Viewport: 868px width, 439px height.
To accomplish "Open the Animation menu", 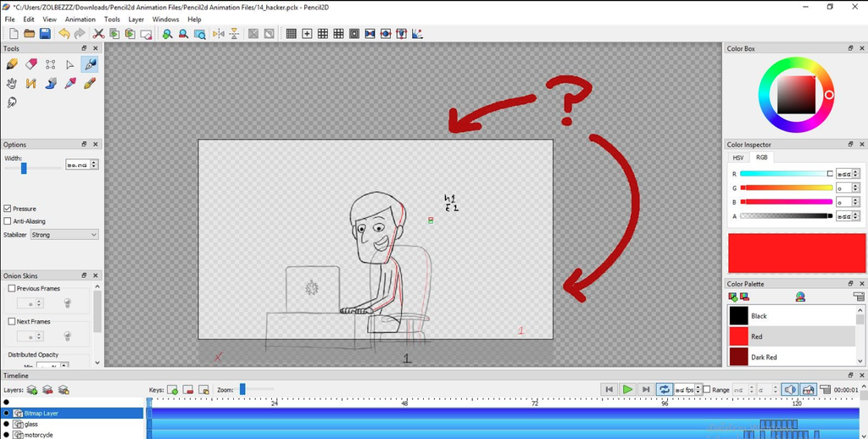I will [x=81, y=19].
